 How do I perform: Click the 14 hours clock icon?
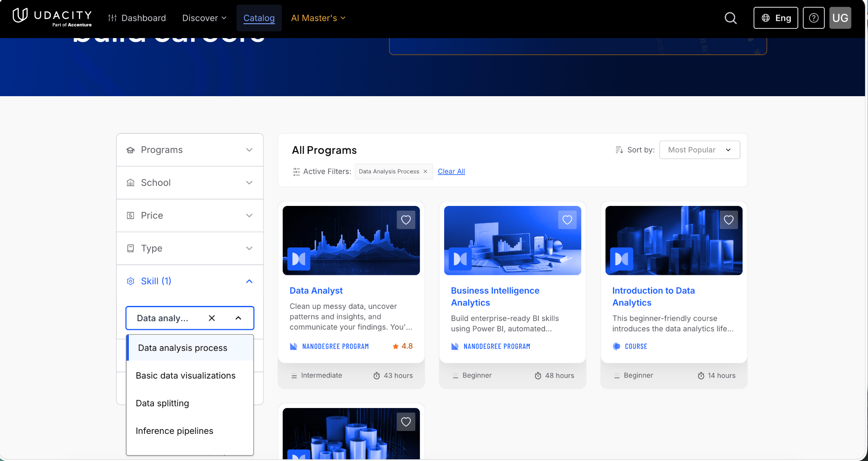coord(701,376)
